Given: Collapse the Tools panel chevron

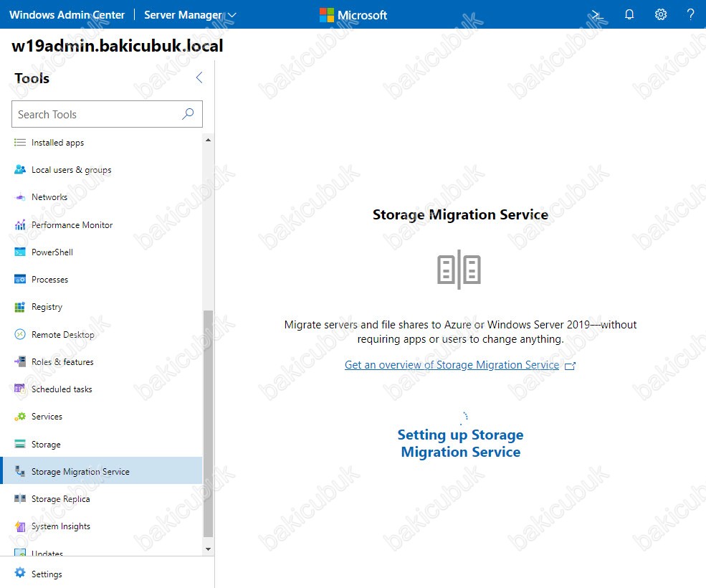Looking at the screenshot, I should coord(199,77).
